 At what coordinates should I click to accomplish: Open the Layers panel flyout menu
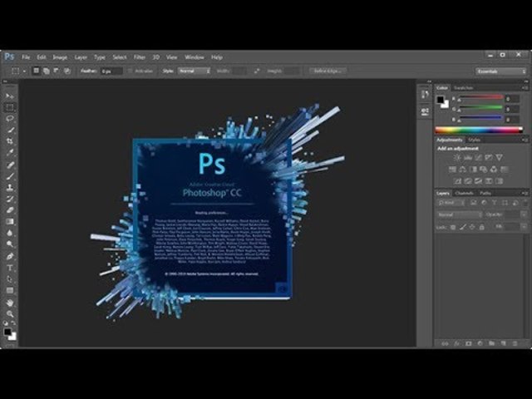pos(525,193)
